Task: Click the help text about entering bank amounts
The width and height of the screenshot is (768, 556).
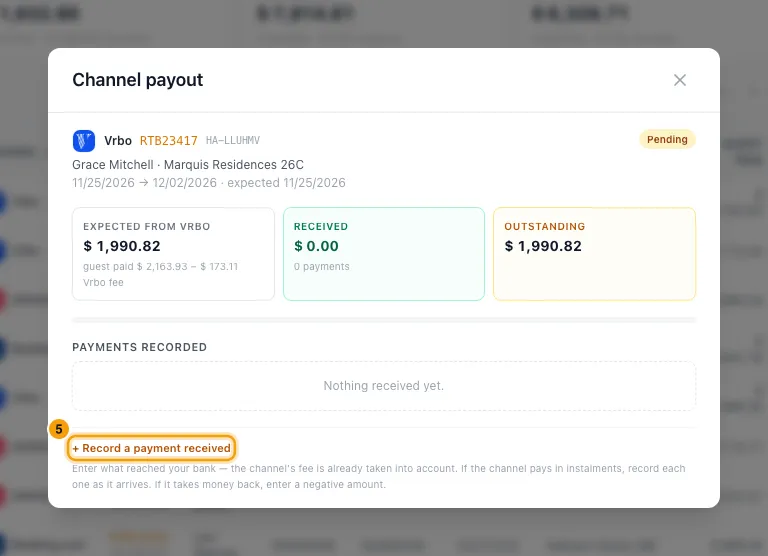Action: pos(379,476)
